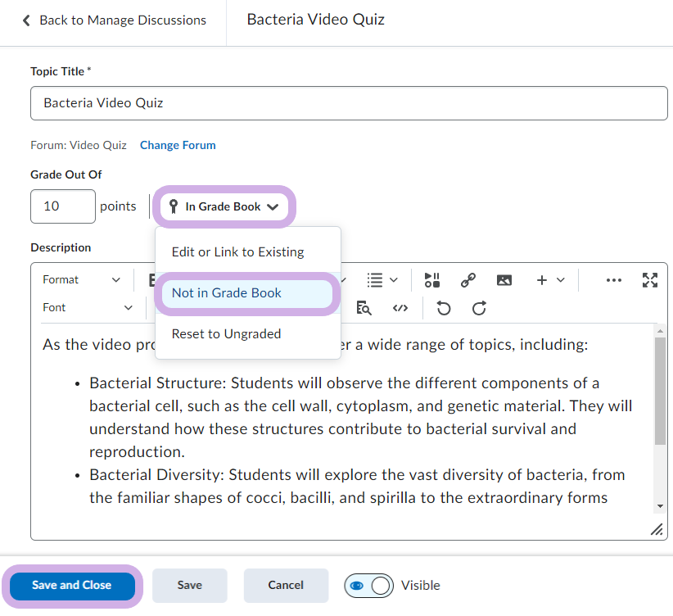
Task: Toggle the Visible switch
Action: click(369, 586)
